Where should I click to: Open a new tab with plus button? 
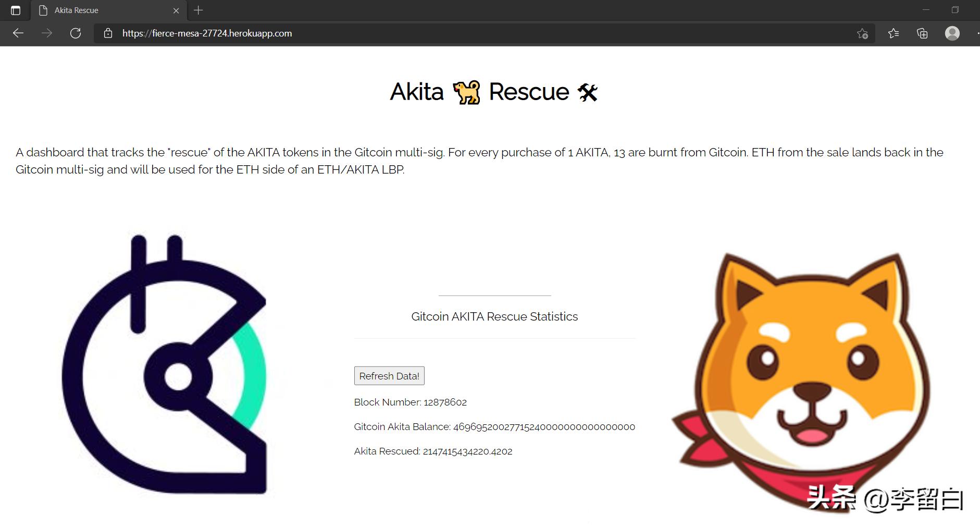tap(199, 10)
